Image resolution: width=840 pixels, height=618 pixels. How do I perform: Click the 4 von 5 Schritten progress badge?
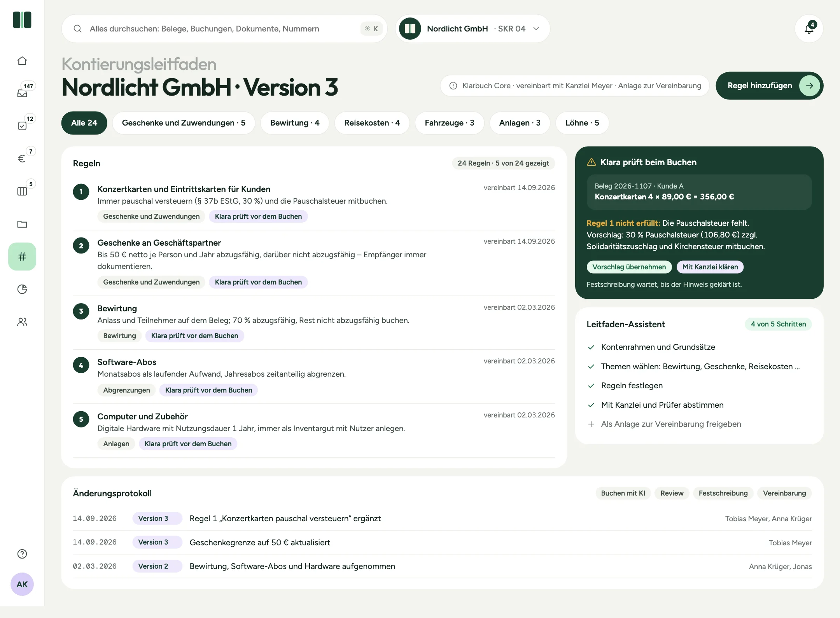click(778, 324)
